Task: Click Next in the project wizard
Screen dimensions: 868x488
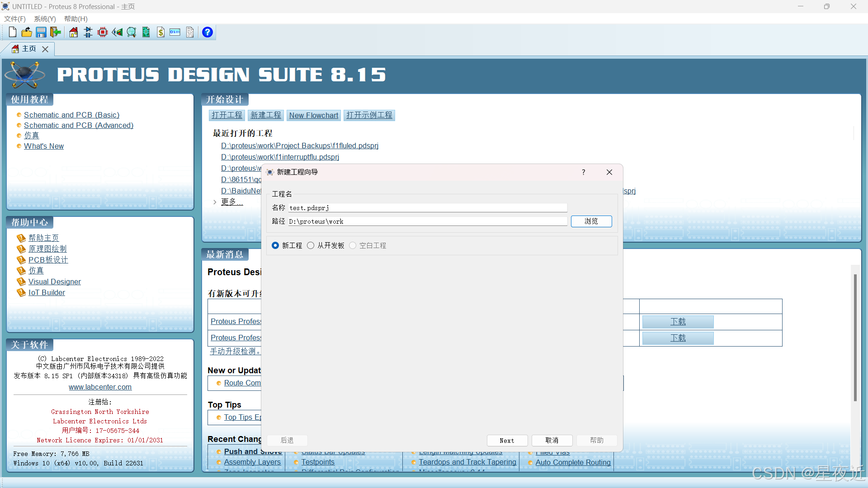Action: pyautogui.click(x=507, y=441)
